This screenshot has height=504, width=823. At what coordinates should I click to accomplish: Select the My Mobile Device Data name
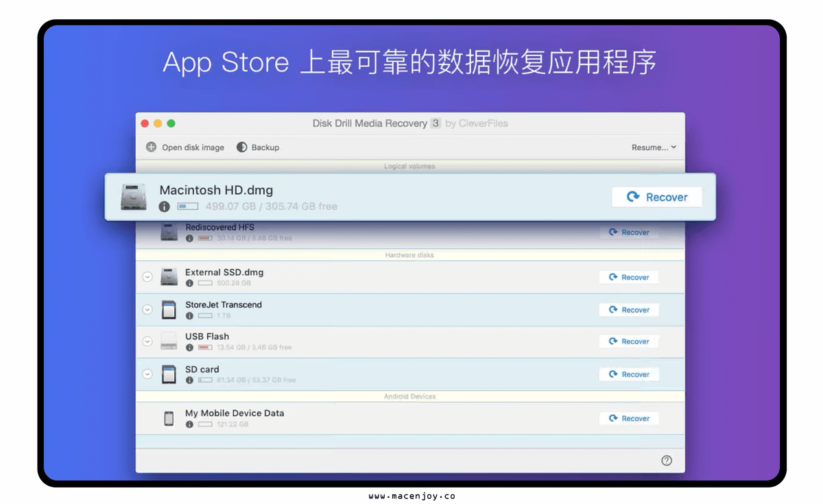(235, 413)
